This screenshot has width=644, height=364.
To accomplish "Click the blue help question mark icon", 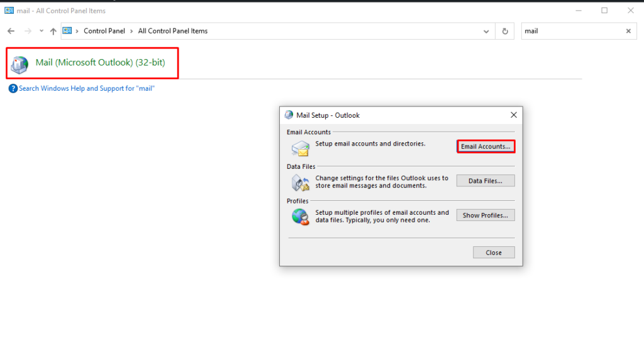I will [13, 89].
